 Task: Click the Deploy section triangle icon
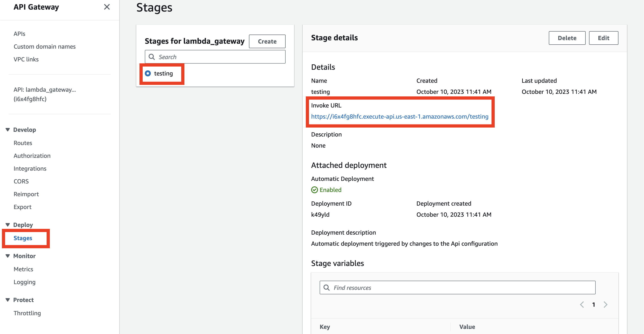coord(7,224)
